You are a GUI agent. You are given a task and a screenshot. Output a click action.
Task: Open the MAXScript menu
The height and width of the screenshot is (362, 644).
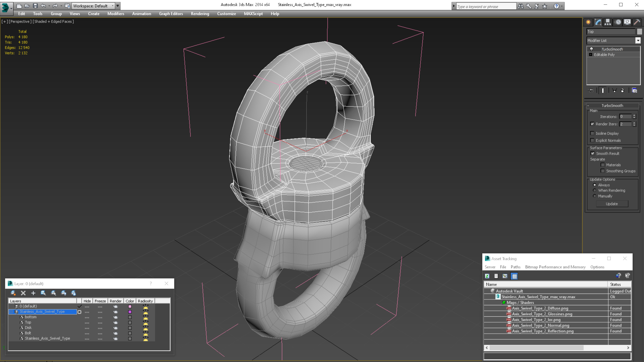253,14
